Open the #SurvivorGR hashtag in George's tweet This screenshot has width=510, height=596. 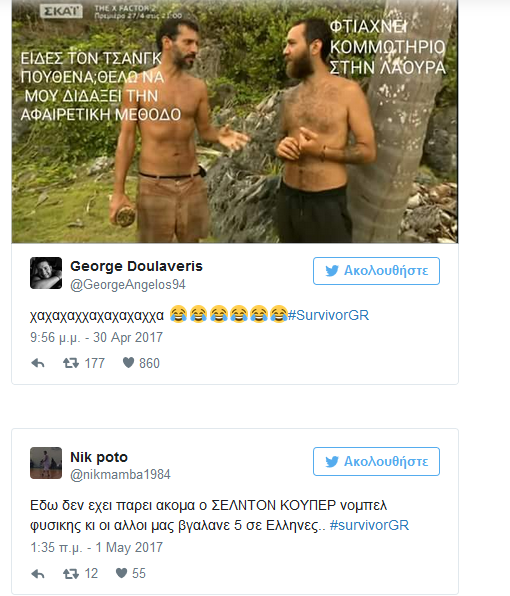coord(328,315)
